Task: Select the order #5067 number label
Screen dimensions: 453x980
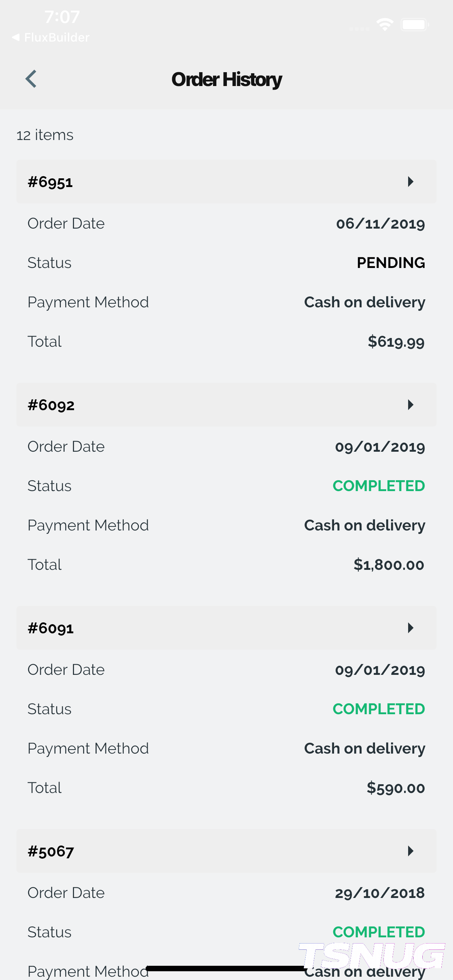Action: (x=51, y=851)
